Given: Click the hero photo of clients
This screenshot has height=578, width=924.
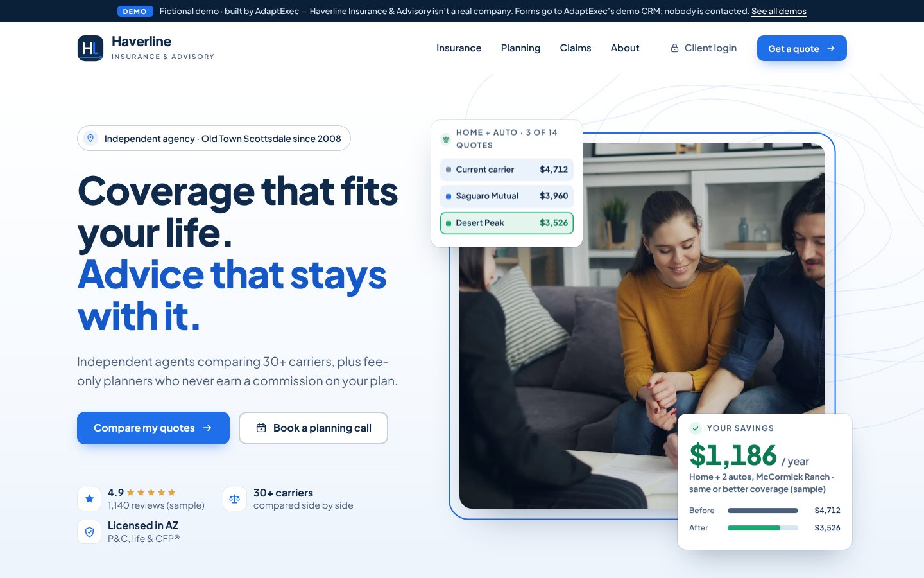Looking at the screenshot, I should pyautogui.click(x=642, y=326).
